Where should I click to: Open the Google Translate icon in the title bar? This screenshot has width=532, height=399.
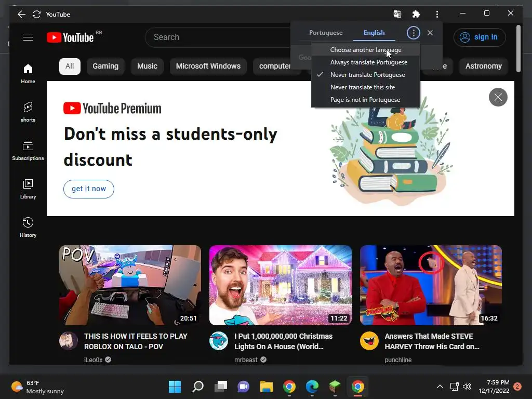(397, 14)
